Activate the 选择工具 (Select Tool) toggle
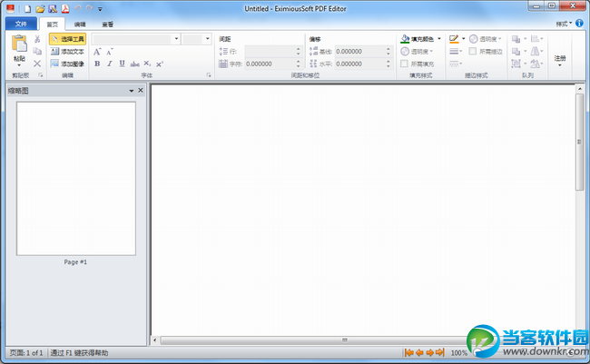 point(67,39)
